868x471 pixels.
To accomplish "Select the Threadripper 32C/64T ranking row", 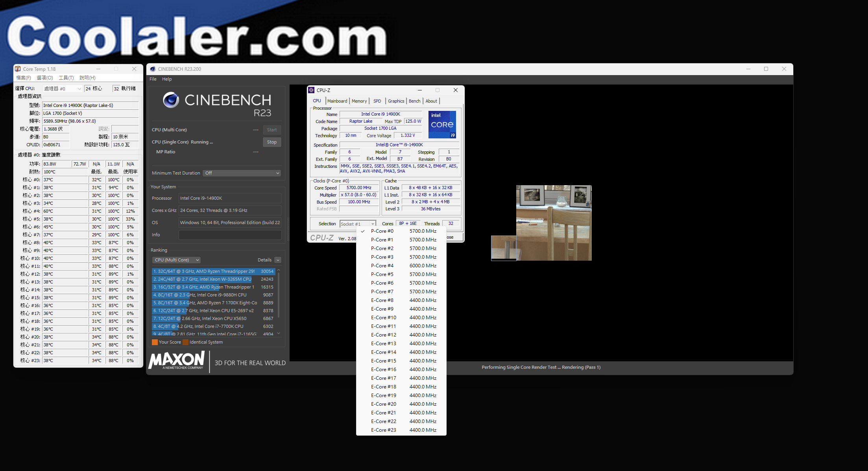I will pyautogui.click(x=213, y=271).
